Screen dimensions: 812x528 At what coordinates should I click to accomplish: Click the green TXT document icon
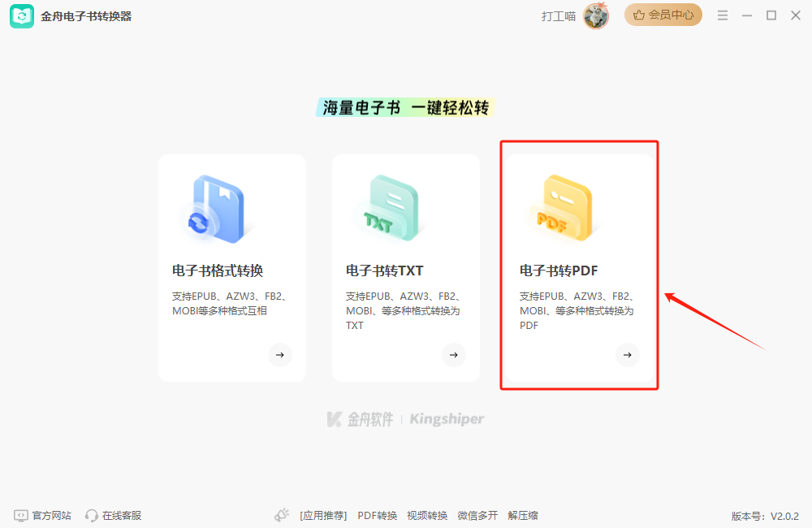391,208
